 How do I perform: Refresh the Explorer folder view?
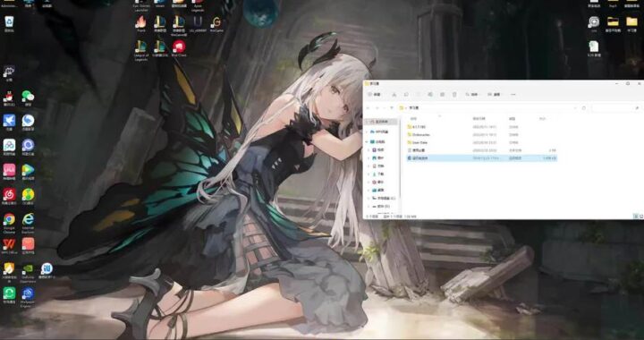click(584, 108)
